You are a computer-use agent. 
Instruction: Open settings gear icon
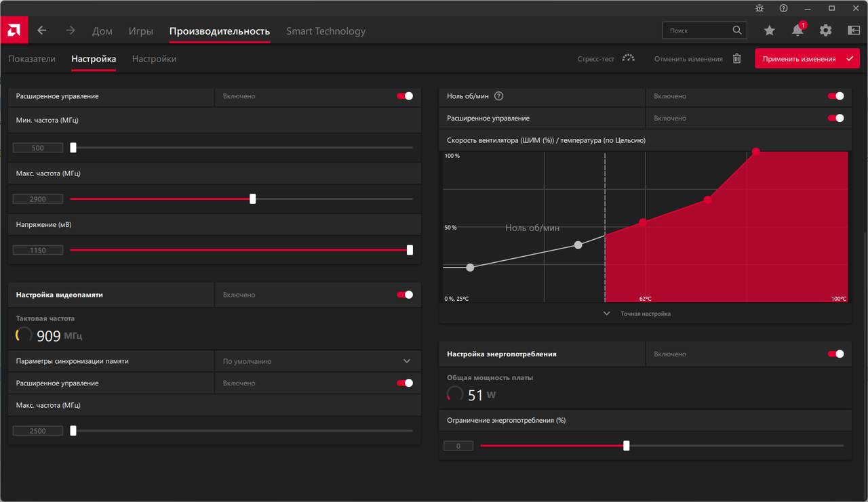tap(825, 30)
